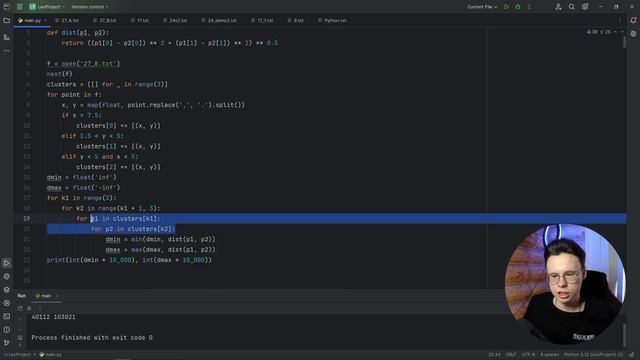
Task: Start debugging with the bug icon
Action: [x=518, y=7]
